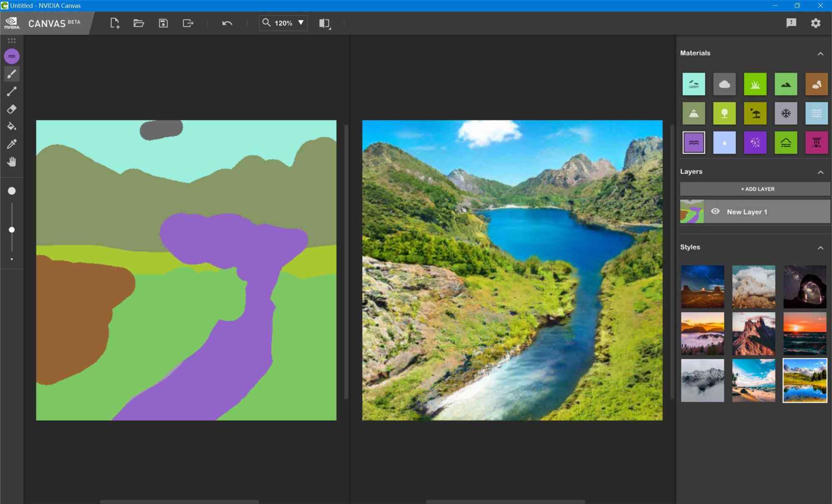
Task: Toggle visibility of New Layer 1
Action: click(716, 212)
